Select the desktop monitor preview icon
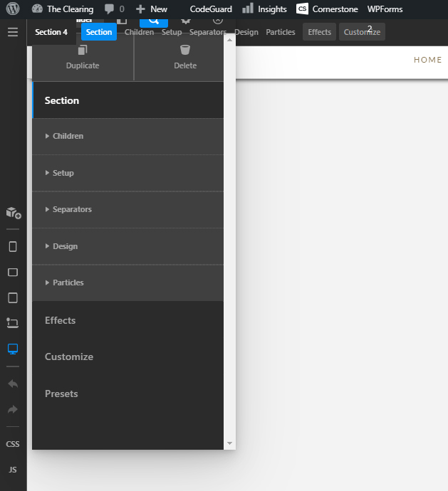448x491 pixels. pos(13,349)
